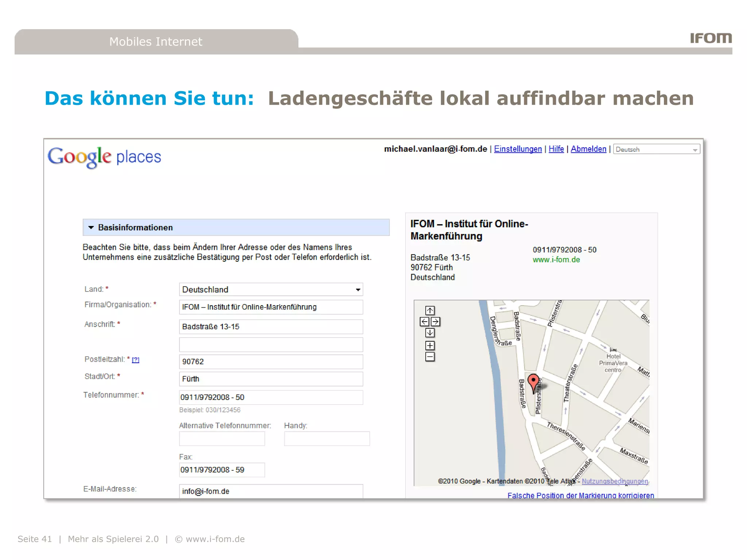Click the Postleitzahl field showing 90762
This screenshot has width=747, height=560.
tap(271, 362)
